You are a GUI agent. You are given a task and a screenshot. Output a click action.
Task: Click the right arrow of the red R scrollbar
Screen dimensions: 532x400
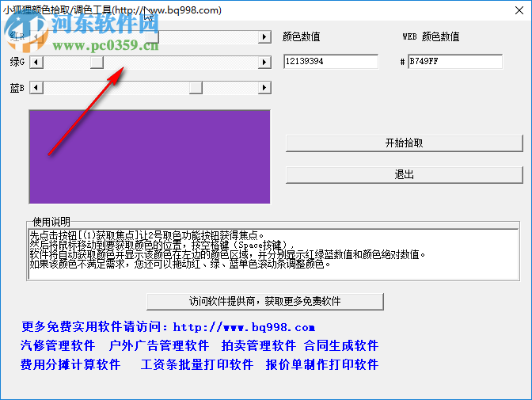click(264, 36)
